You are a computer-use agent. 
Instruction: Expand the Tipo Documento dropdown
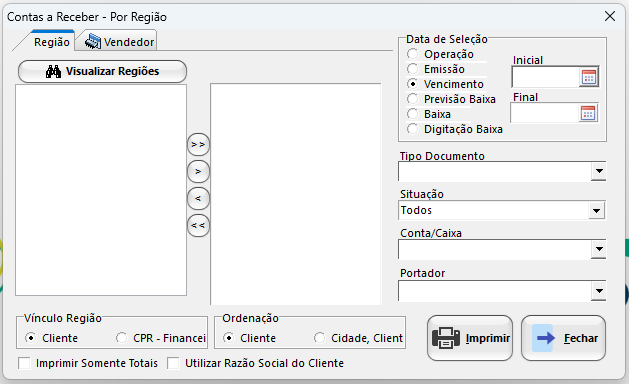click(599, 171)
